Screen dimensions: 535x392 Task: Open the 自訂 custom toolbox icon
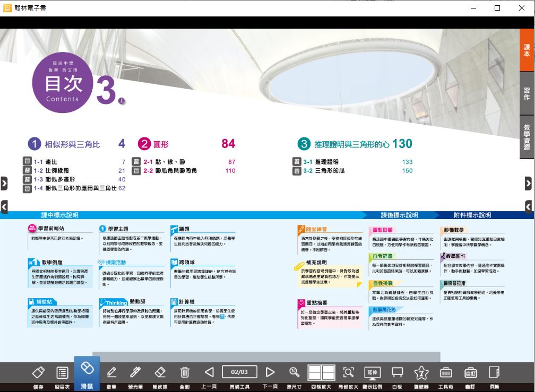470,372
